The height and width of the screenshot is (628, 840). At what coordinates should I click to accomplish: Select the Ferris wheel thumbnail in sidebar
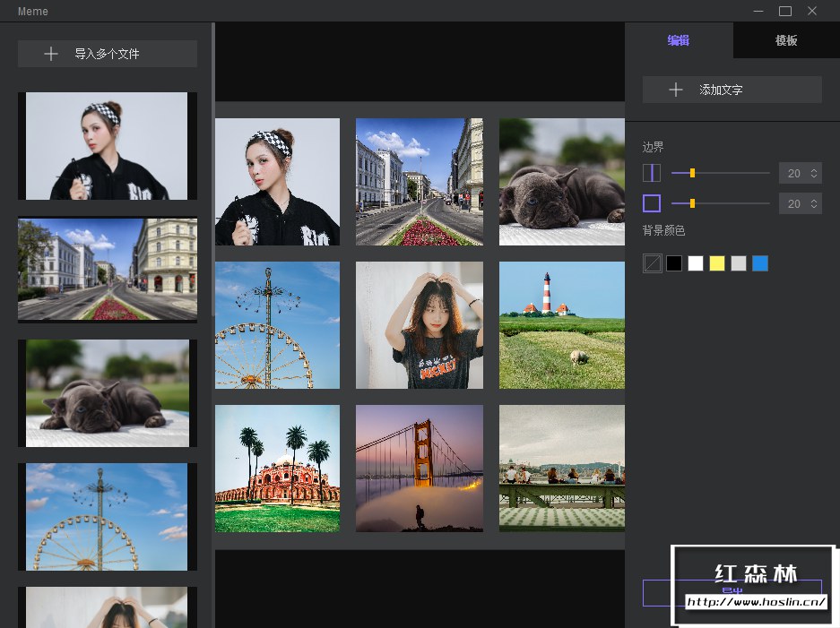point(108,517)
